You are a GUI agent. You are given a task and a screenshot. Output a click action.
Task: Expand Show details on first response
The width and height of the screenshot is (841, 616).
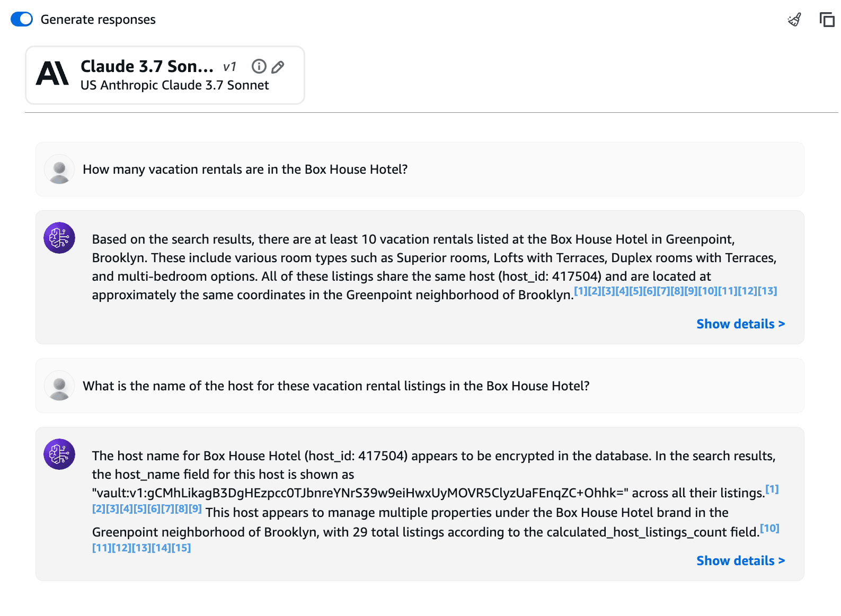point(740,324)
